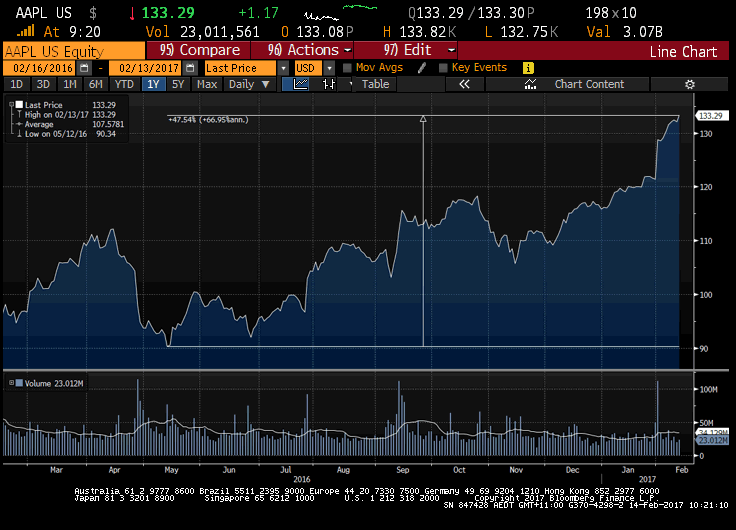This screenshot has height=530, width=736.
Task: Click the 23.012M volume axis label
Action: 712,440
